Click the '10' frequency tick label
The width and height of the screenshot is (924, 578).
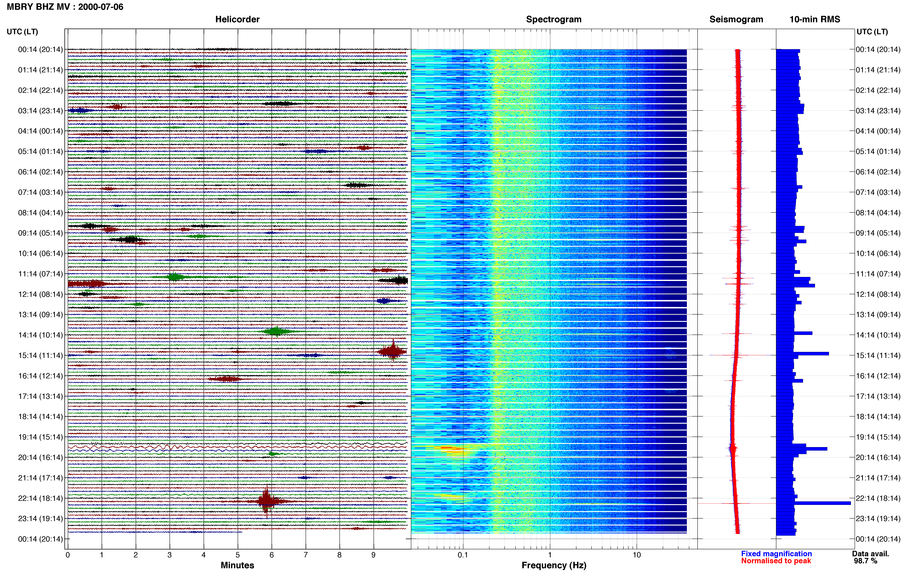coord(637,555)
